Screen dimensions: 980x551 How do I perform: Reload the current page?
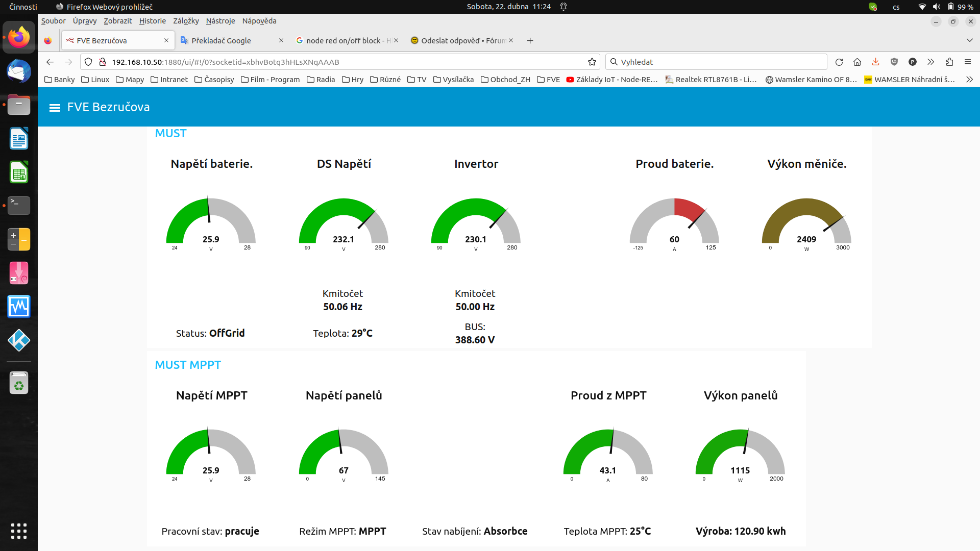click(x=839, y=62)
